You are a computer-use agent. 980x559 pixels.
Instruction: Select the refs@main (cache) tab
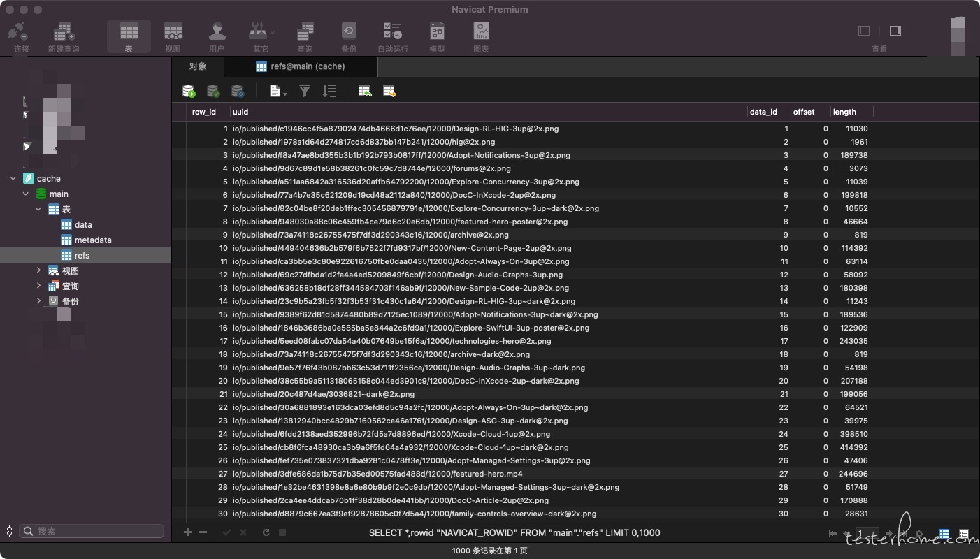(x=301, y=66)
